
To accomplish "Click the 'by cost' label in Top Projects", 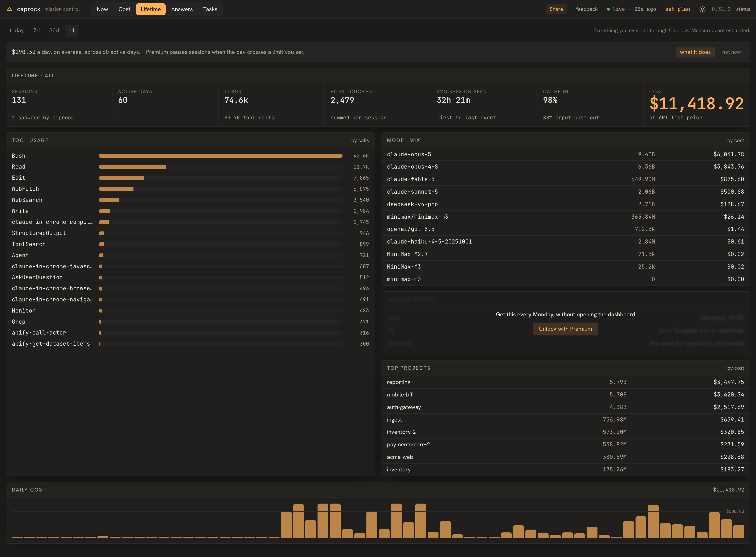I will point(735,368).
